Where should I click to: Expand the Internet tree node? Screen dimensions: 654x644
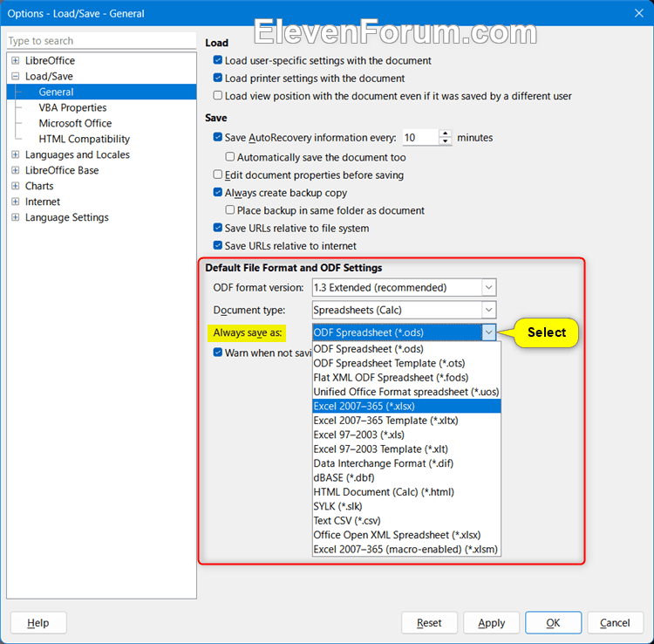click(16, 202)
